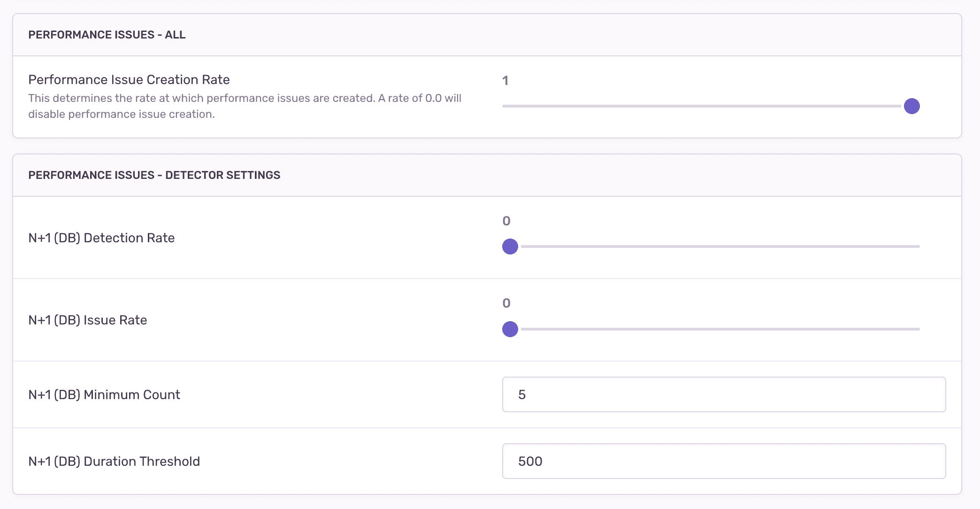The image size is (980, 509).
Task: Select the N+1 (DB) Duration Threshold input field
Action: [x=723, y=461]
